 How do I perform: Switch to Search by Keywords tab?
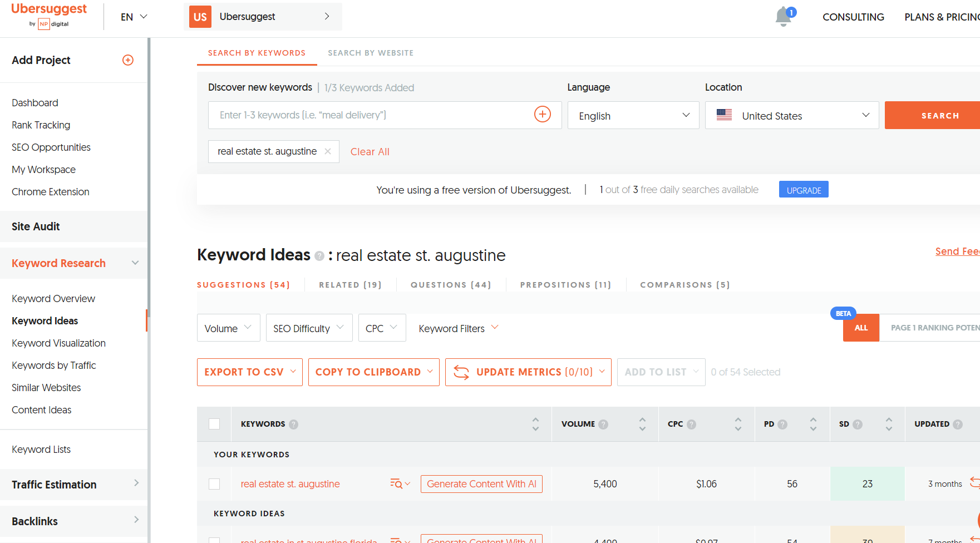coord(257,53)
